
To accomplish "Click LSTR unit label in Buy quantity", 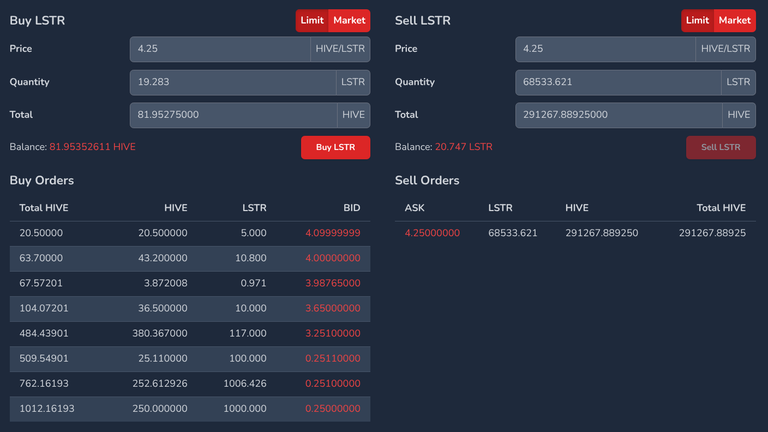I will 353,82.
